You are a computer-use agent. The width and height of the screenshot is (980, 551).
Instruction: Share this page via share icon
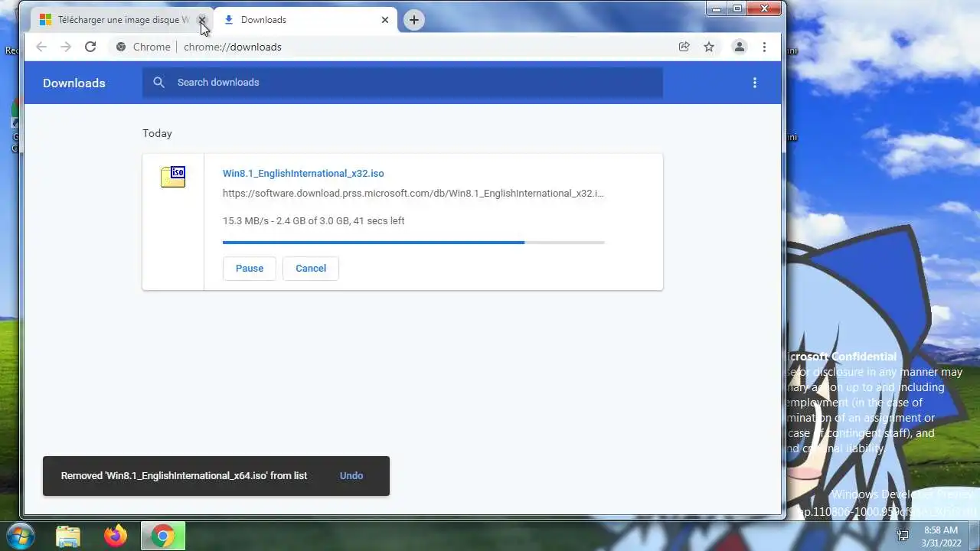coord(684,47)
